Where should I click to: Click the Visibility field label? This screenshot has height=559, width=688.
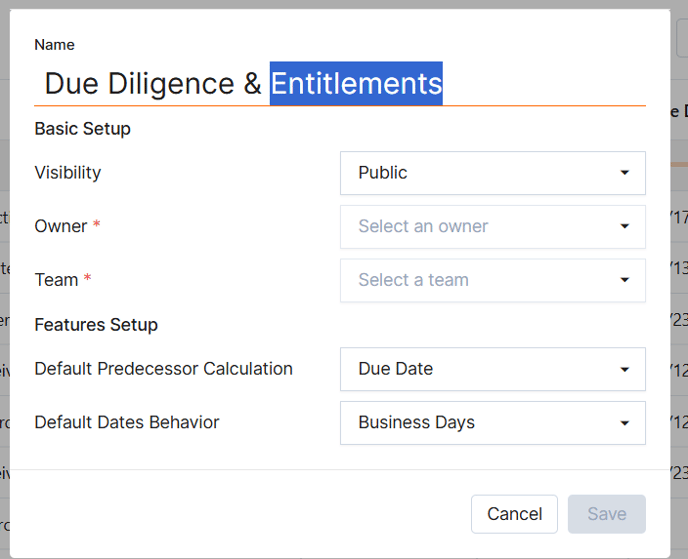(67, 172)
